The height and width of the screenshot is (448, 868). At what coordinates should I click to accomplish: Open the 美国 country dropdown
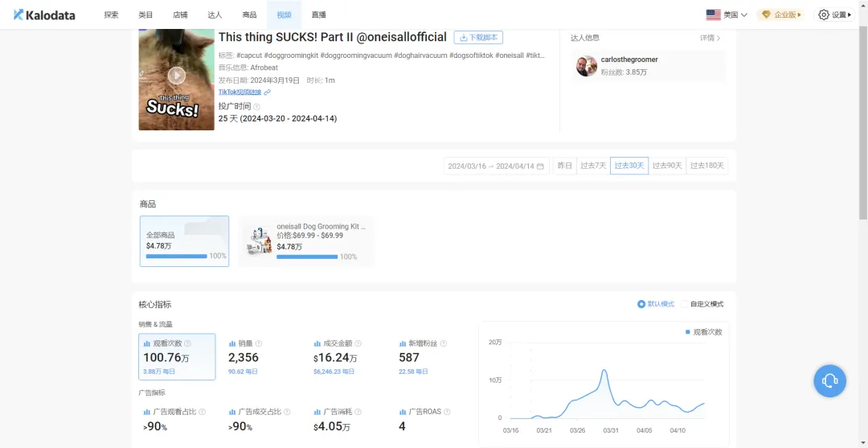tap(727, 14)
